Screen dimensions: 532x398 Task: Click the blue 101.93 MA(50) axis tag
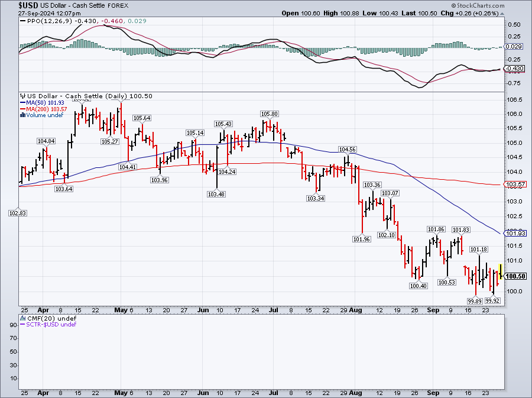point(516,234)
